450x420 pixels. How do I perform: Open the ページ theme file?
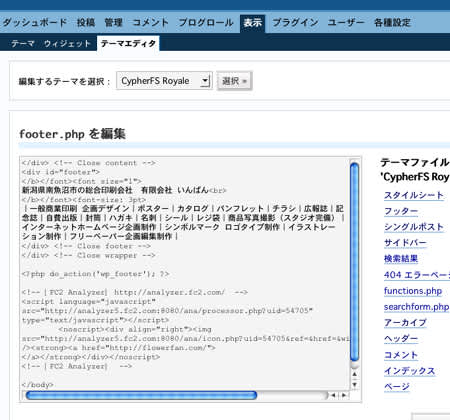coord(397,387)
